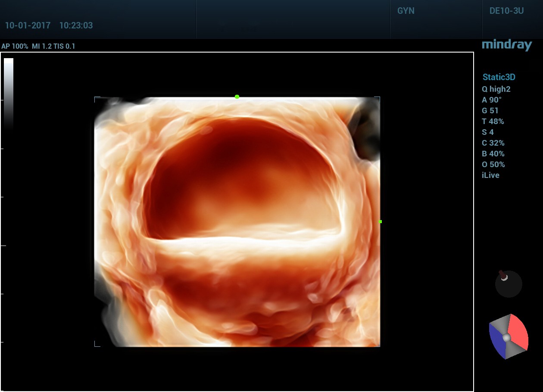Open the Q high2 quality setting

[496, 89]
